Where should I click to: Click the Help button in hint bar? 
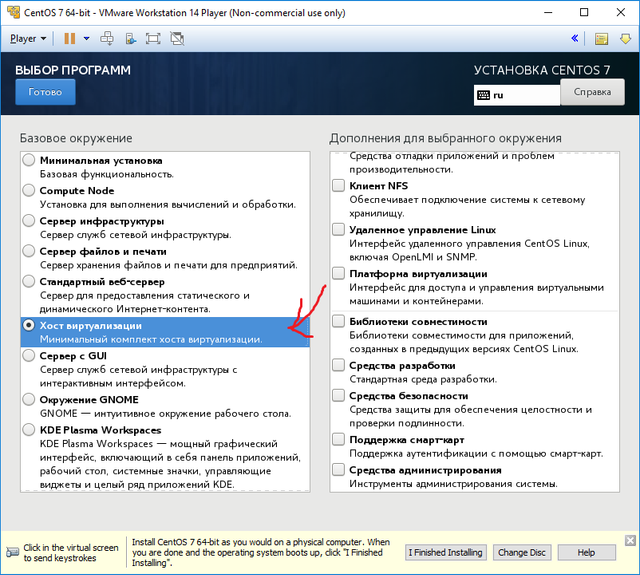[x=586, y=553]
